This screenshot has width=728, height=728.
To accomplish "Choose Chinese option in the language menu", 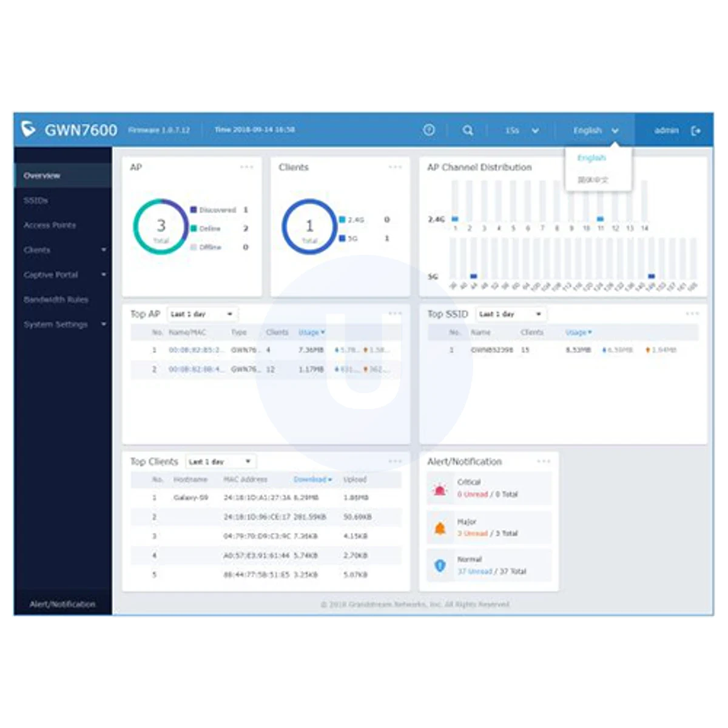I will (x=593, y=180).
